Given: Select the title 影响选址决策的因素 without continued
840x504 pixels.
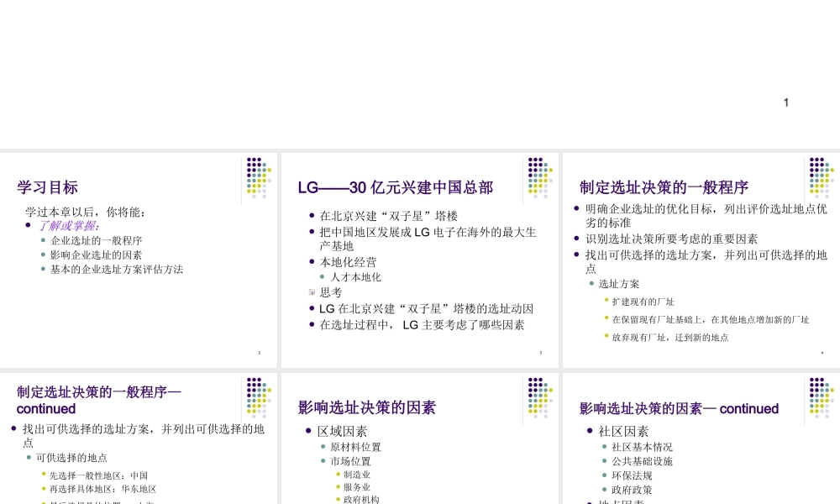Looking at the screenshot, I should 367,407.
